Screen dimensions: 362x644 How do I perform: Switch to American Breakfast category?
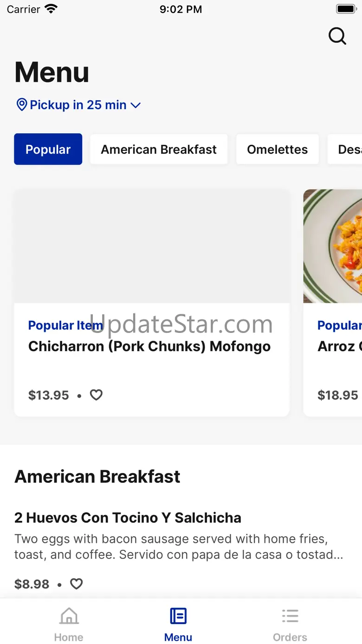[159, 150]
